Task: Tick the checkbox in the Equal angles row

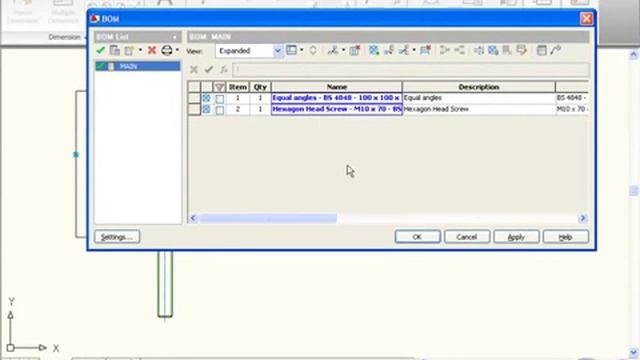Action: [220, 99]
